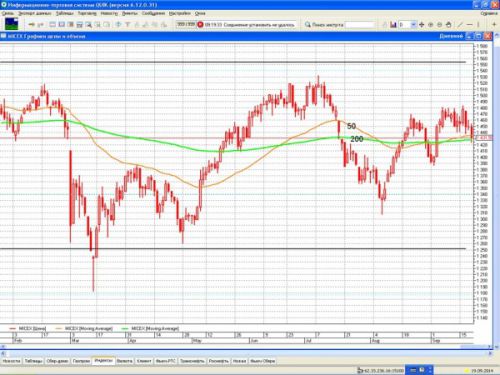
Task: Select the crosshair cursor tool icon
Action: tap(421, 25)
